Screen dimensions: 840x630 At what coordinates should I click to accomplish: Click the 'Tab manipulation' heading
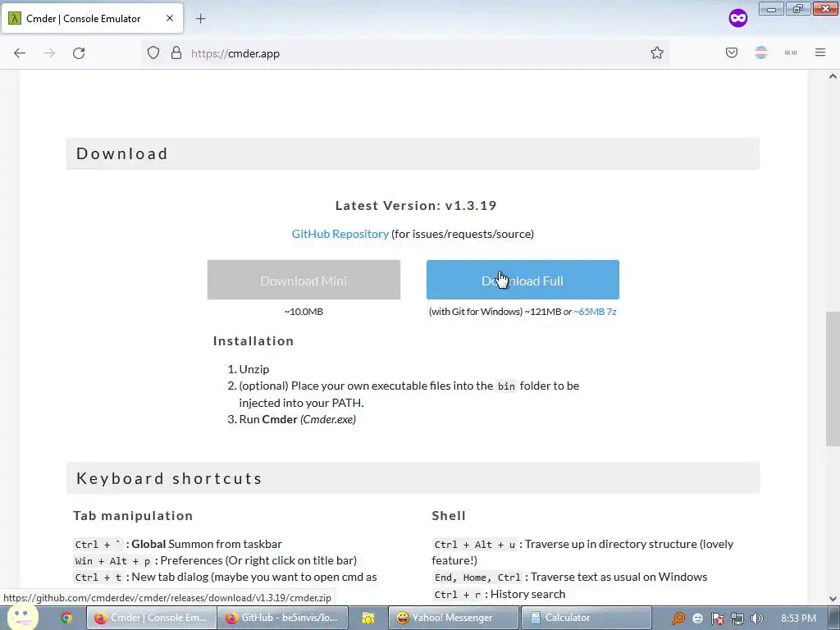click(x=133, y=515)
